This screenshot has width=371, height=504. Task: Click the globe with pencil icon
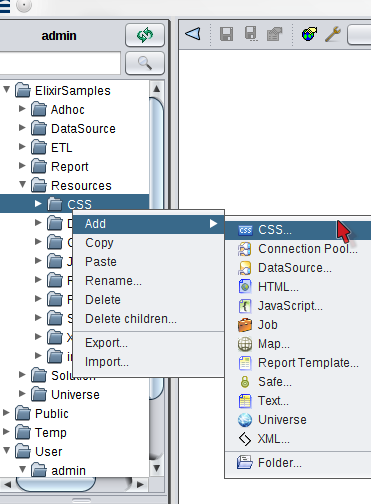point(309,34)
